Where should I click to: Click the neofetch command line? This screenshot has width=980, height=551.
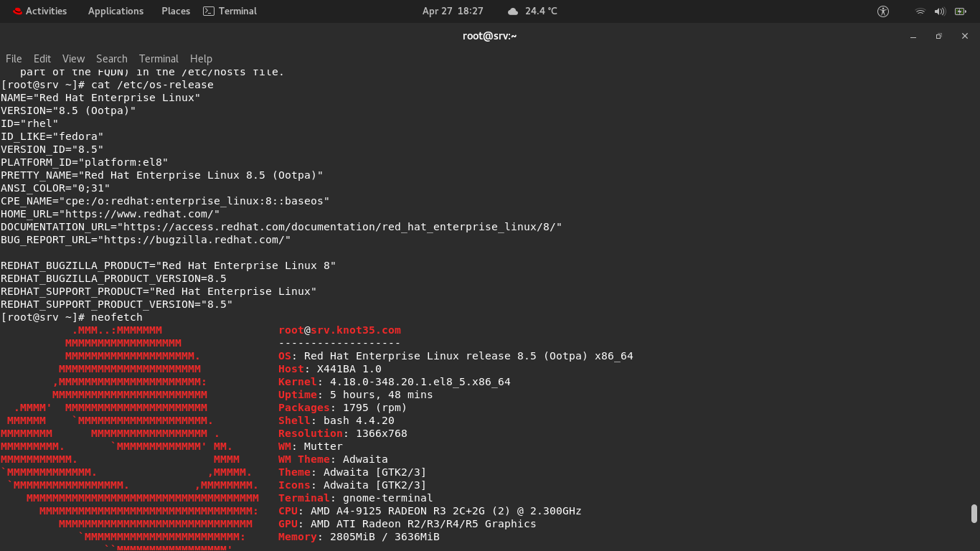72,317
